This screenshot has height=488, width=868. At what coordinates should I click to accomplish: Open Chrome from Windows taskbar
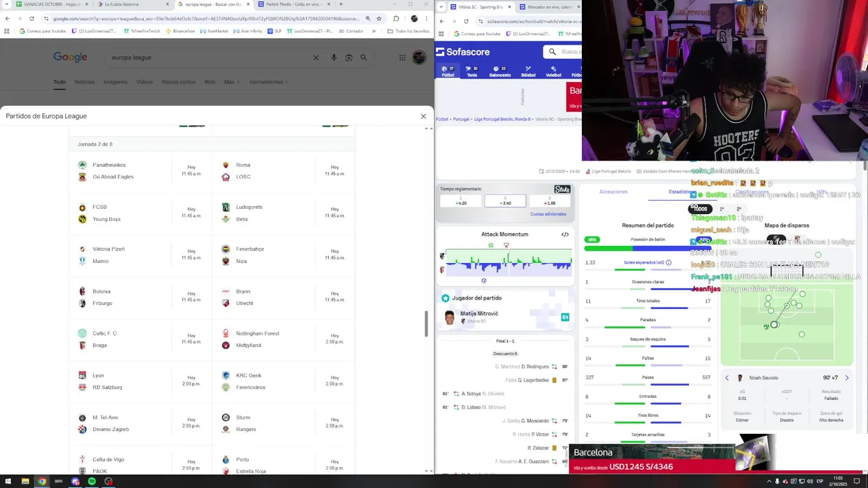tap(42, 482)
